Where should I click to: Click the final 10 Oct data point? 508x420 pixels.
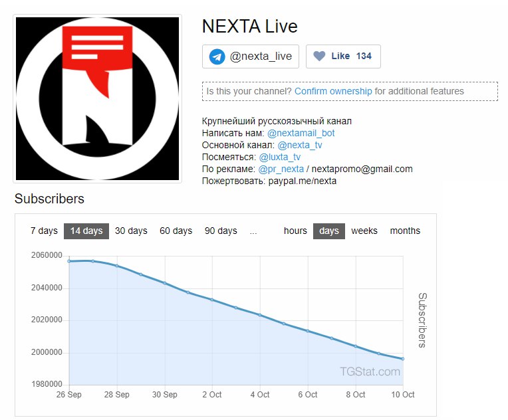tap(403, 359)
